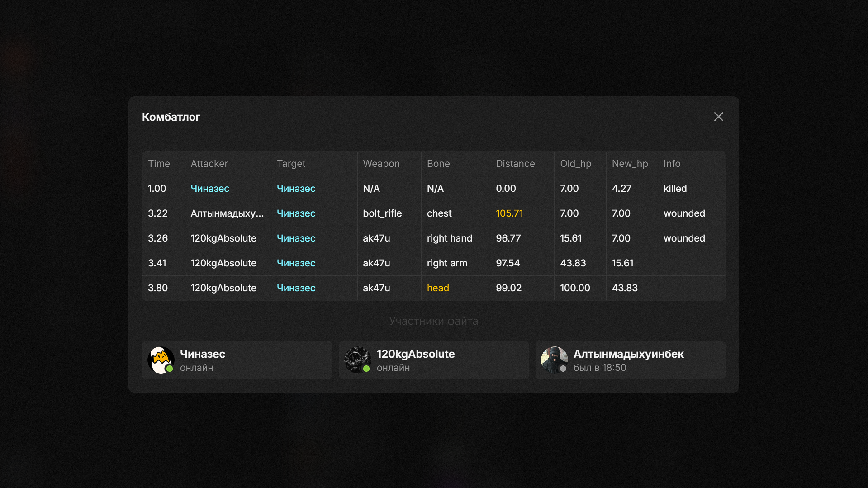Select the Чиназес participant name

click(203, 354)
